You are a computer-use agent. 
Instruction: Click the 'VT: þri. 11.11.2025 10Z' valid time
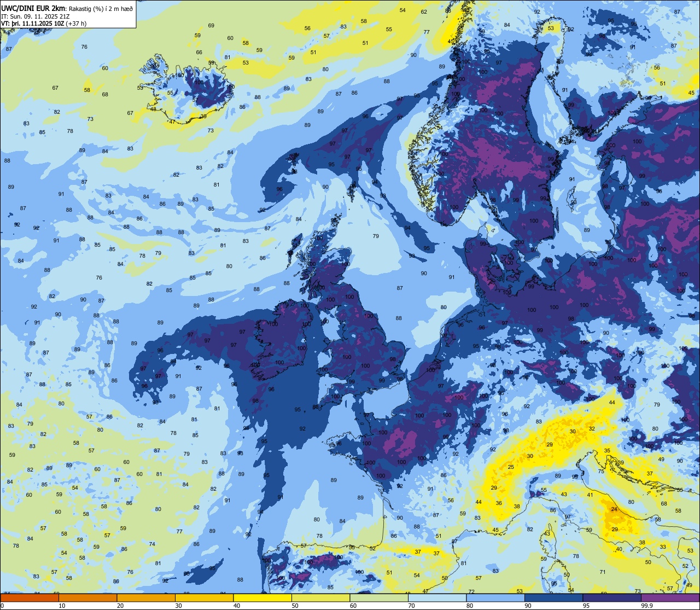click(32, 23)
